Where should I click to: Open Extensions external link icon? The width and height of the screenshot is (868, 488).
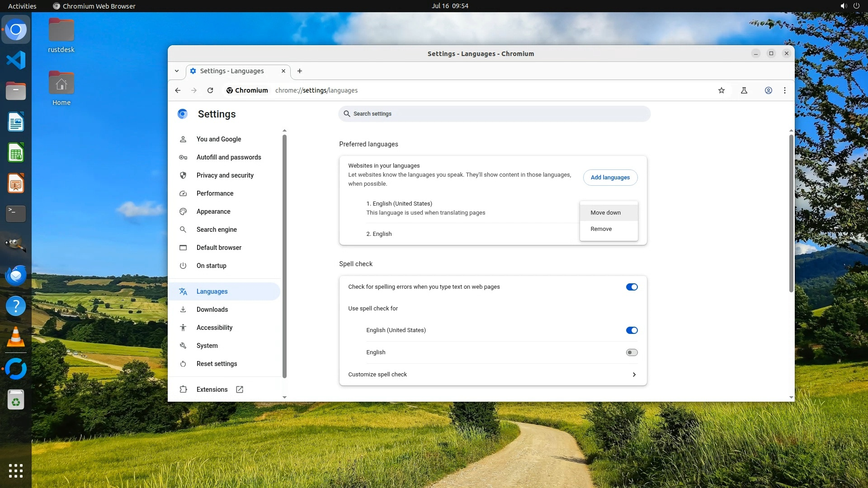pos(240,389)
